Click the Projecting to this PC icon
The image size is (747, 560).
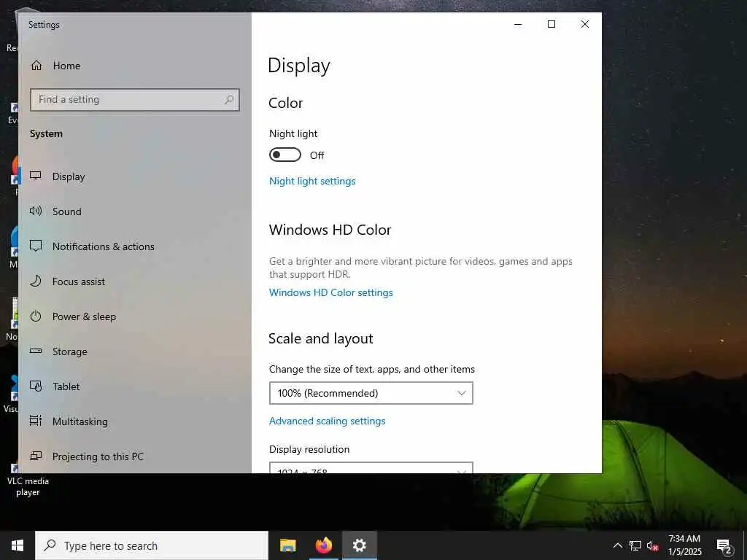point(36,456)
